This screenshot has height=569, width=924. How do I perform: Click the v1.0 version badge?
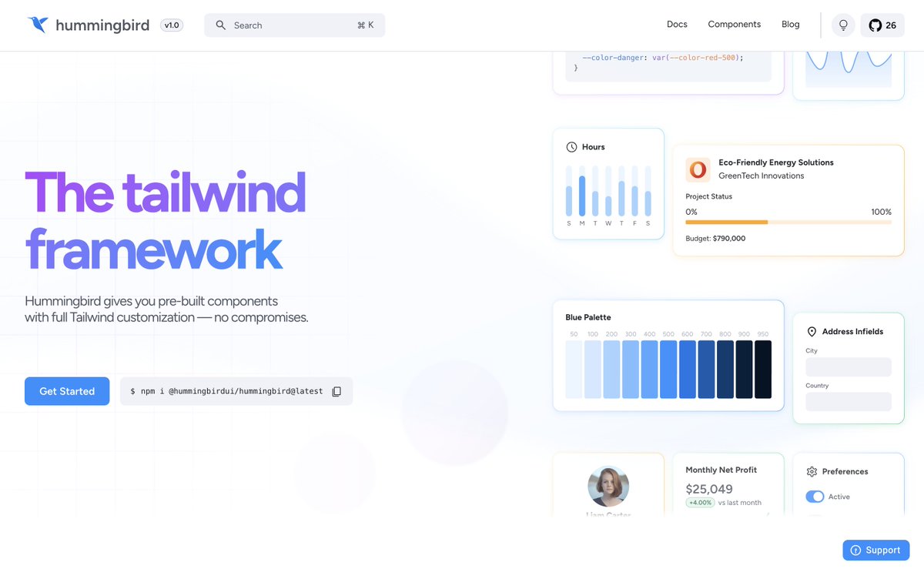[171, 25]
